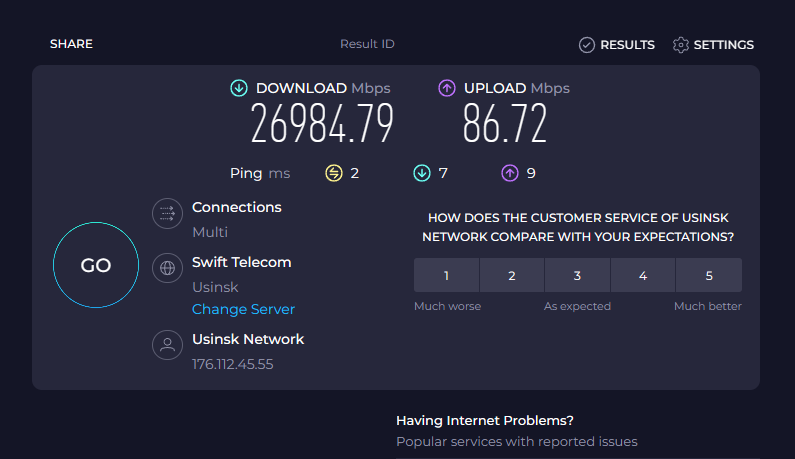Click the Change Server link

pos(243,310)
